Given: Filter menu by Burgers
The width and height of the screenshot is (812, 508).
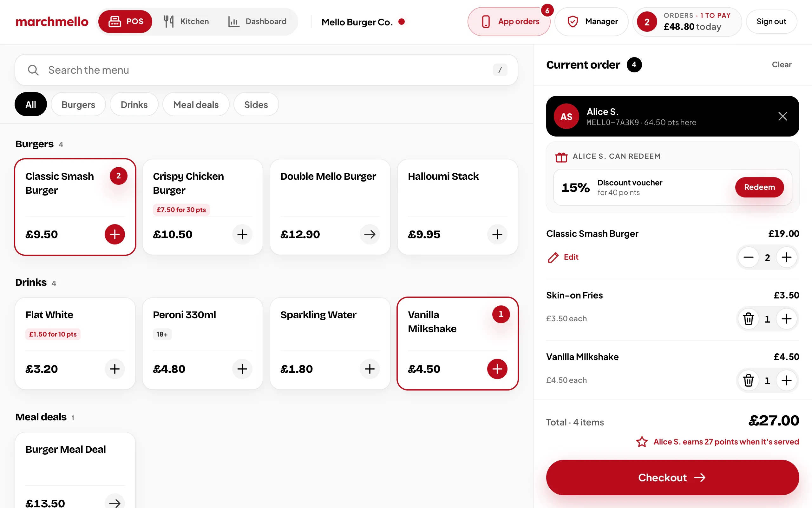Looking at the screenshot, I should (x=78, y=104).
